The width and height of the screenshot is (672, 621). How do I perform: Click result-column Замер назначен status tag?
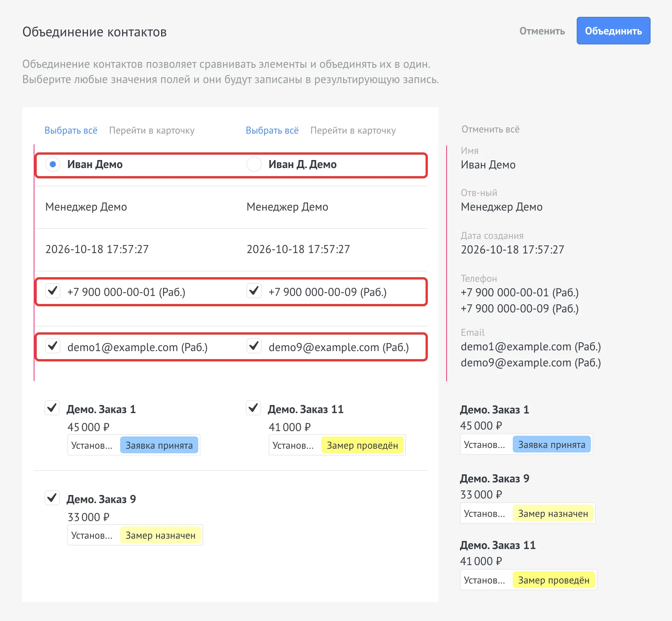pyautogui.click(x=553, y=513)
